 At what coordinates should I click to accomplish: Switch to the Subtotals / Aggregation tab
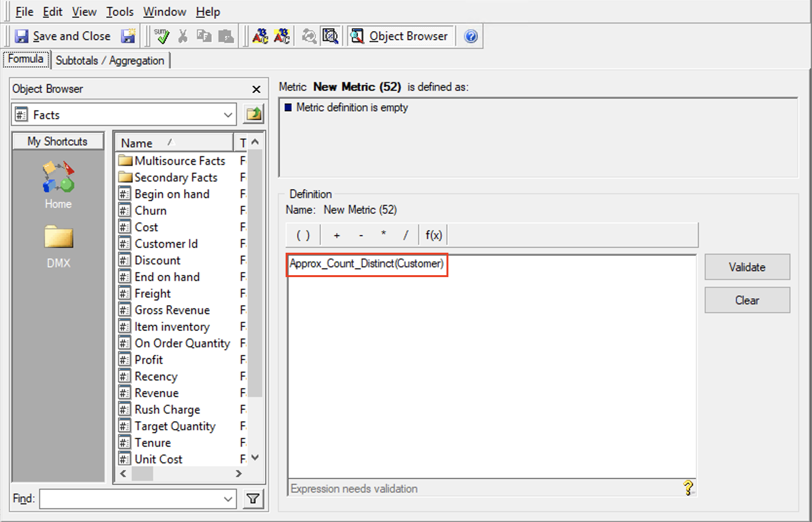click(x=111, y=60)
